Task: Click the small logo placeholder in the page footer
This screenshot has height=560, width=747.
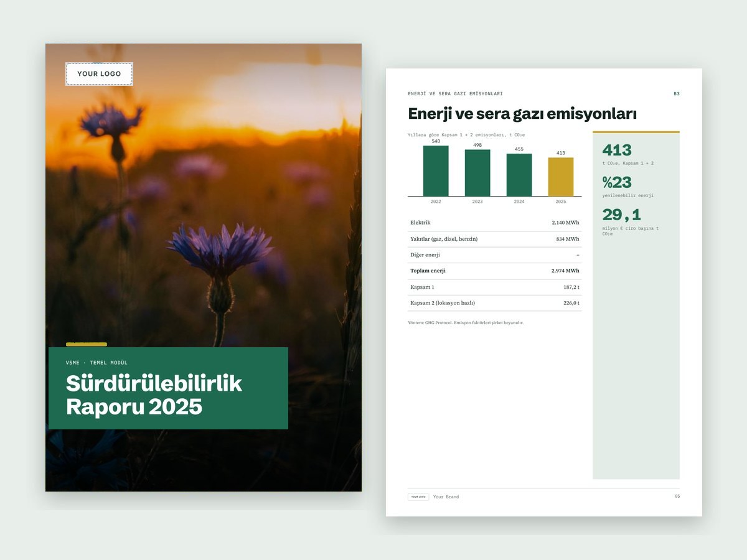Action: pos(418,497)
